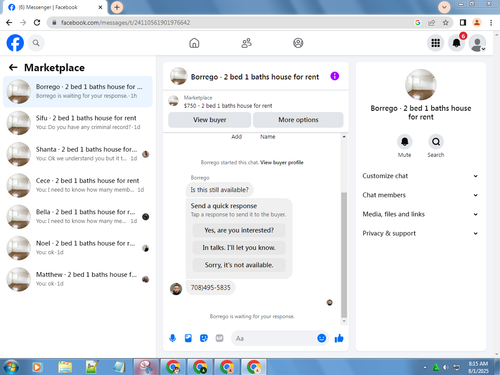This screenshot has width=500, height=375.
Task: Open the Matthew conversation
Action: point(78,279)
